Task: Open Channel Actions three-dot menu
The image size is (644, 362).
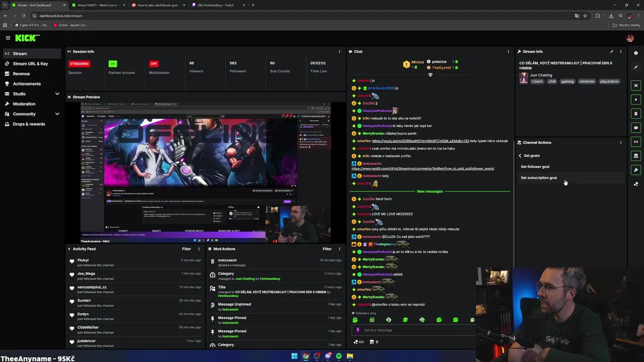Action: (x=620, y=142)
